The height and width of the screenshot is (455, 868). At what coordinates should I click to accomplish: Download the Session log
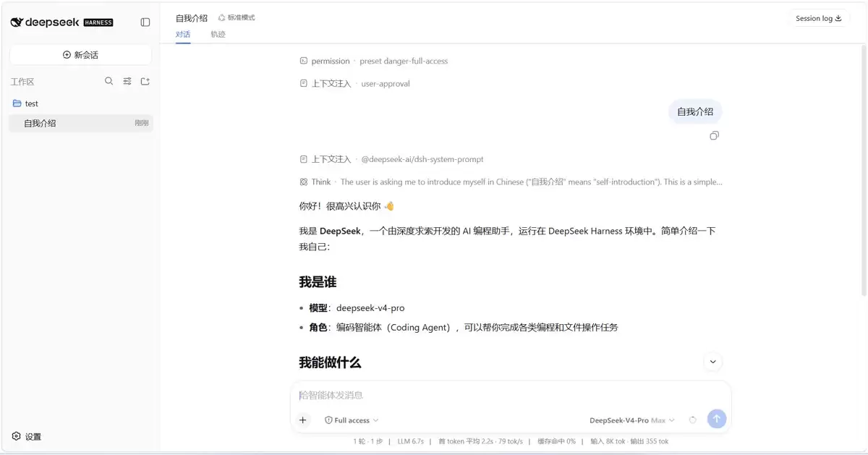click(x=819, y=19)
